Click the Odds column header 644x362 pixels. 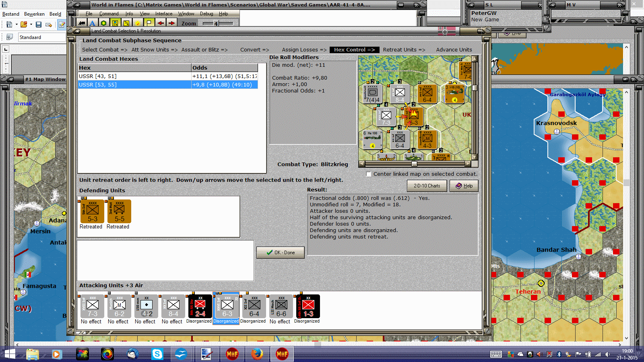tap(225, 68)
